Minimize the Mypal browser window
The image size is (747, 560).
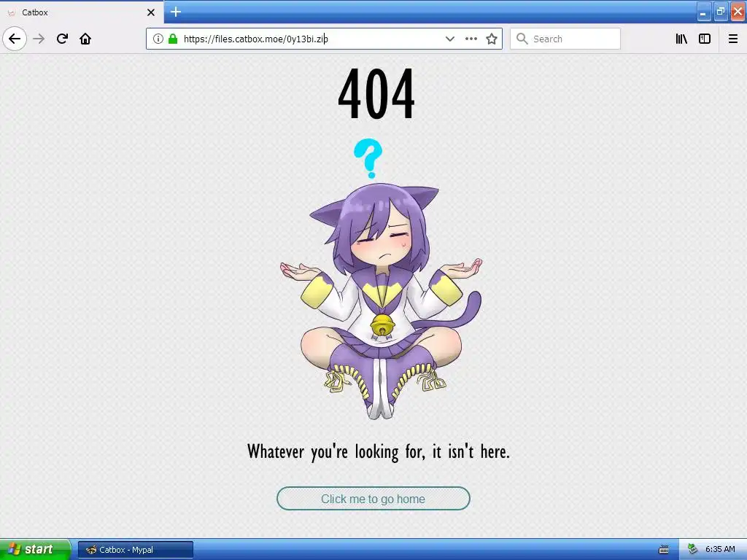click(x=703, y=12)
